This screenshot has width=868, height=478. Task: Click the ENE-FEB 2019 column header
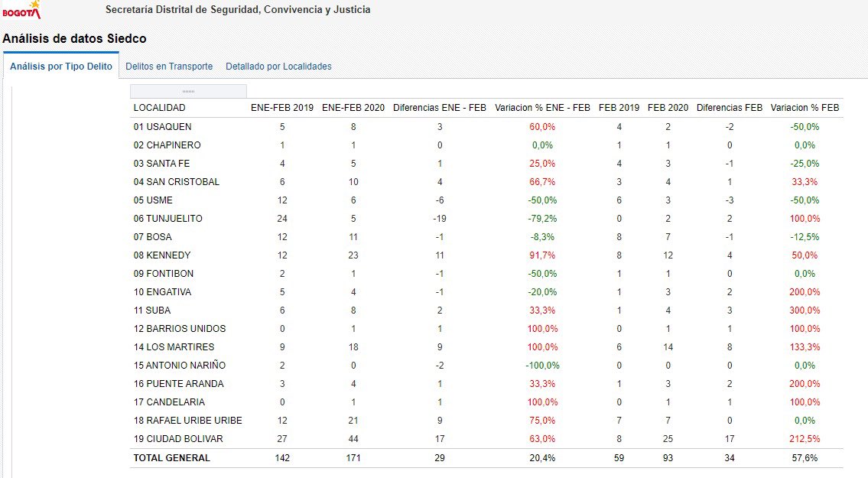pos(281,108)
